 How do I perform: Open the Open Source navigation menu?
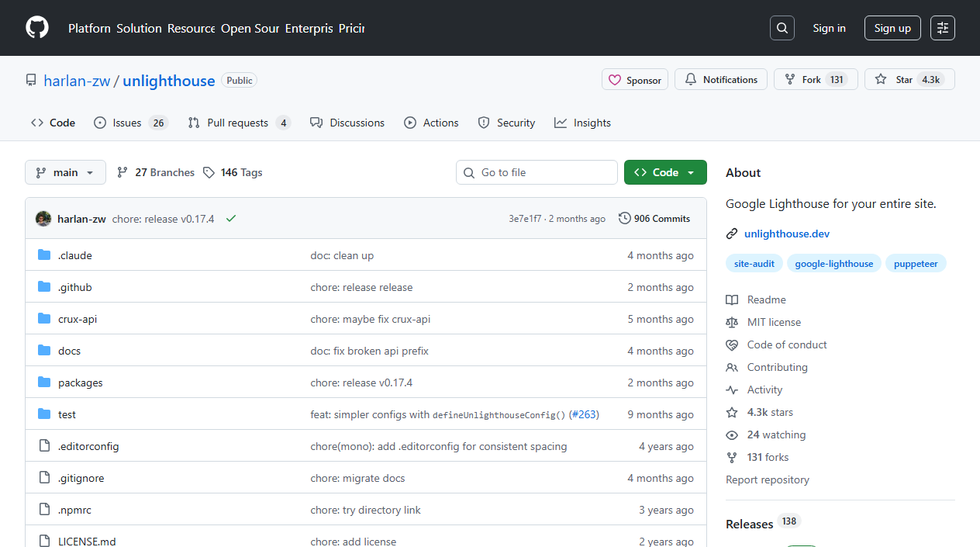250,28
